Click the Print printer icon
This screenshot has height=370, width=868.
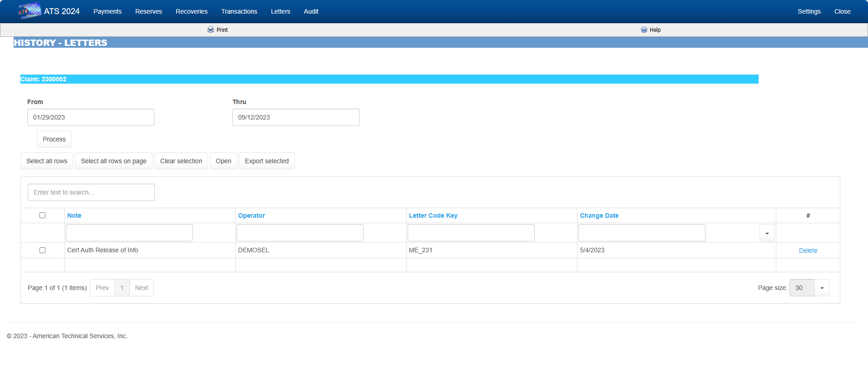coord(211,30)
